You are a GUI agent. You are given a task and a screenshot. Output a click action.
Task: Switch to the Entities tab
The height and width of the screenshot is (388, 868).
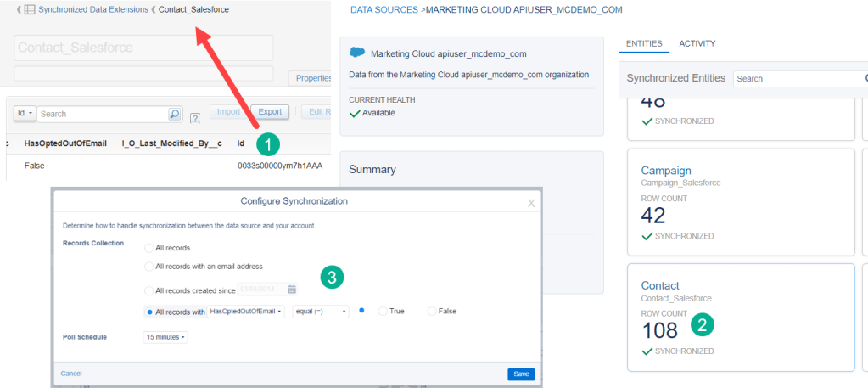(x=643, y=43)
